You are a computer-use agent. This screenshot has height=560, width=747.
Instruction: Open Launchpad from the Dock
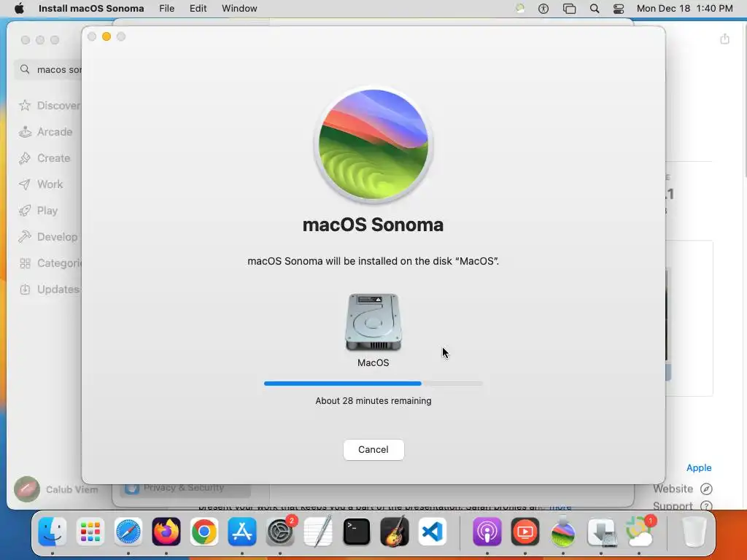pos(90,532)
